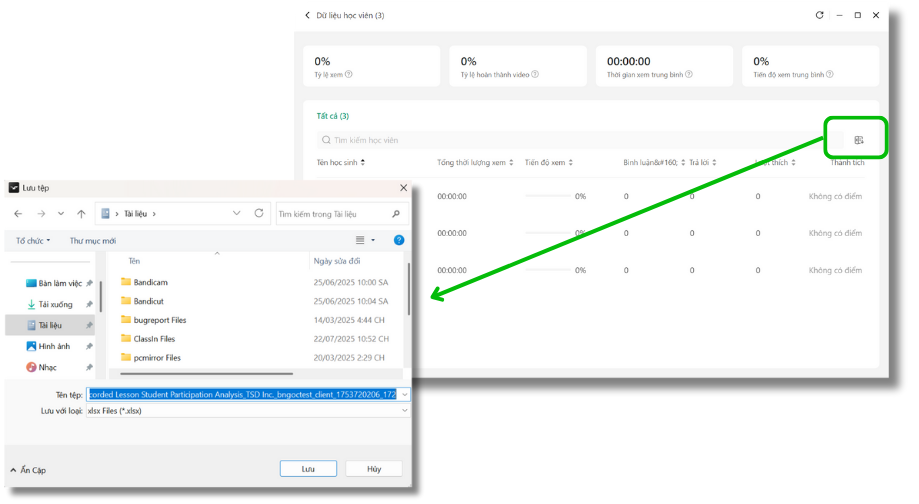919x504 pixels.
Task: Select the Tất cả (3) tab
Action: pos(332,116)
